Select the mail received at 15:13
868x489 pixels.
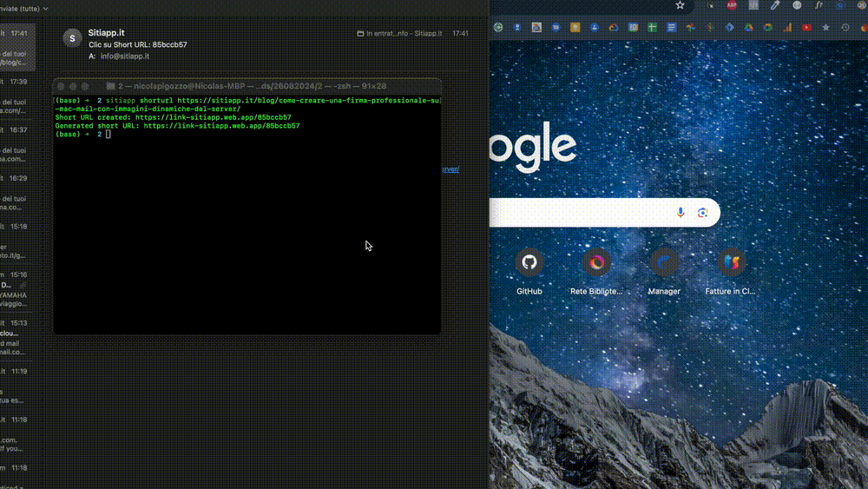click(x=17, y=337)
